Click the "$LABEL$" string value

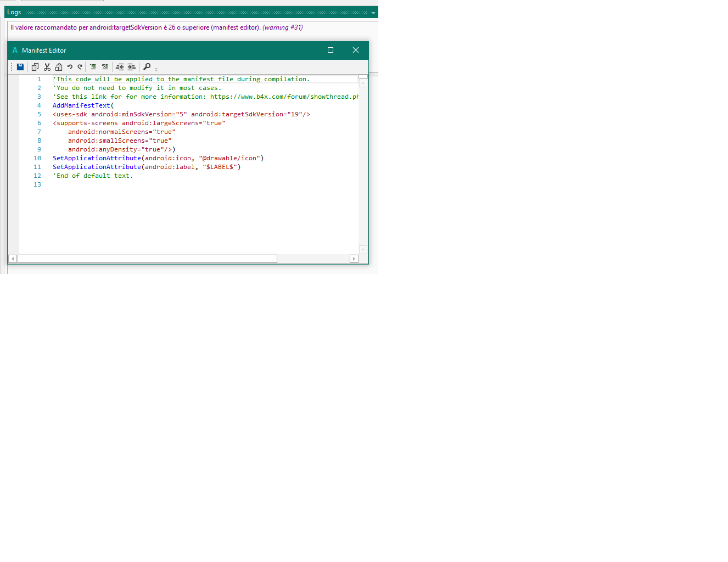tap(220, 167)
